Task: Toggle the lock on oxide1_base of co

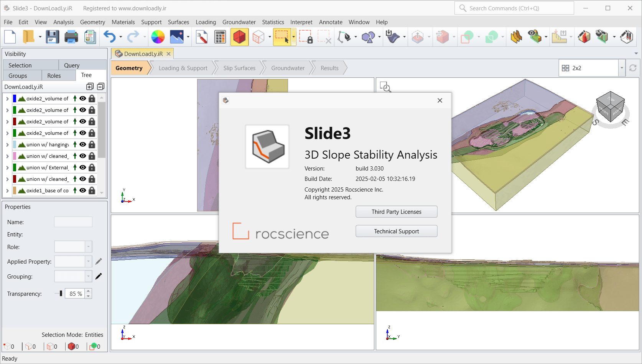Action: tap(92, 190)
